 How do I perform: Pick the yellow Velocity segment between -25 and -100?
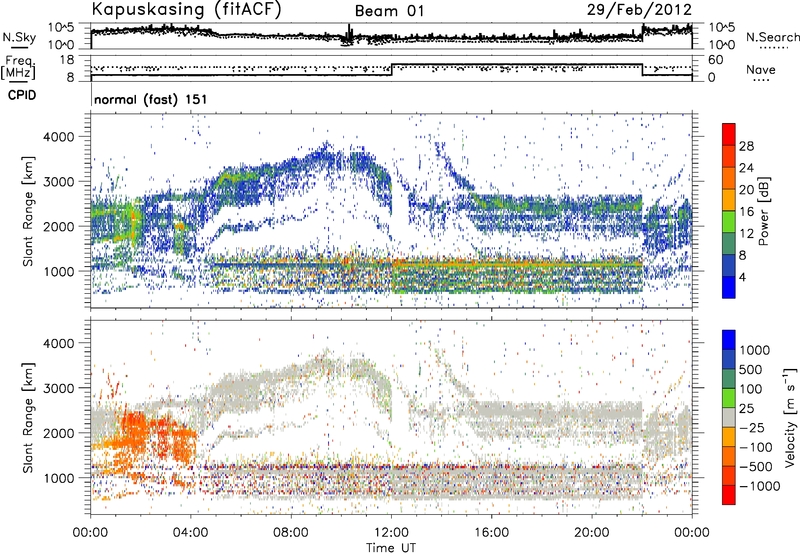tap(729, 437)
